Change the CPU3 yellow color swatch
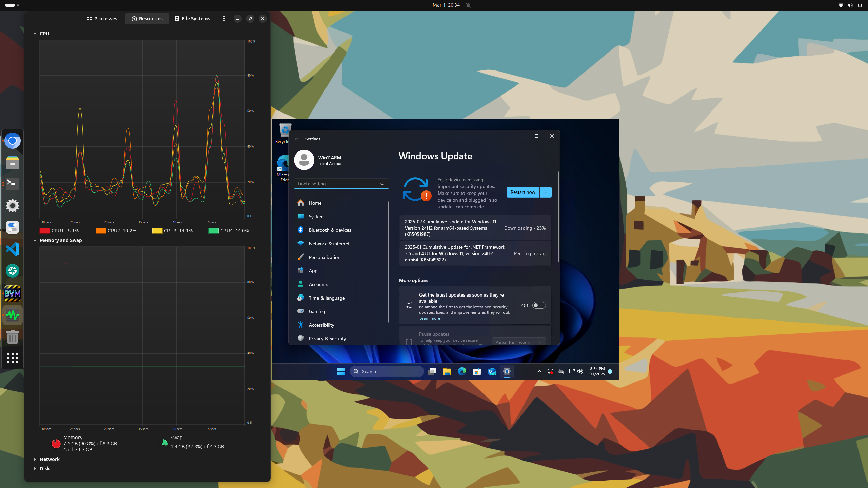The image size is (868, 488). 157,231
